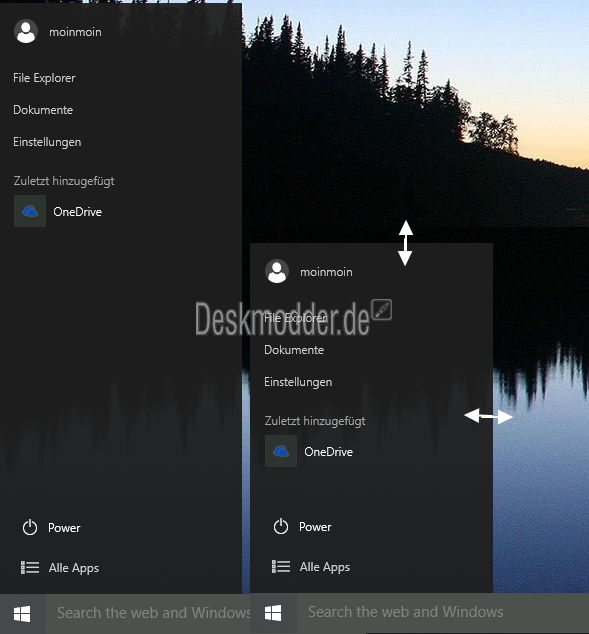Click the search box below the shorter Start menu
589x634 pixels.
443,612
